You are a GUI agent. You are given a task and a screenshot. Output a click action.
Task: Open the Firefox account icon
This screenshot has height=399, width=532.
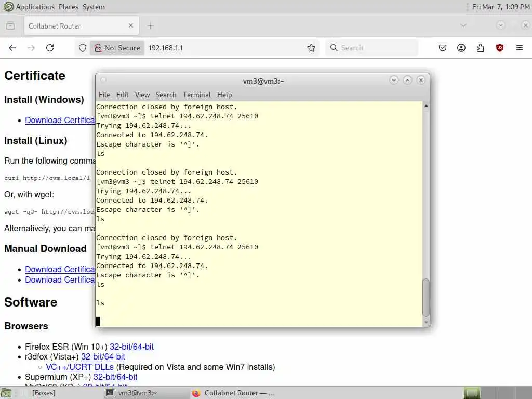pyautogui.click(x=461, y=48)
